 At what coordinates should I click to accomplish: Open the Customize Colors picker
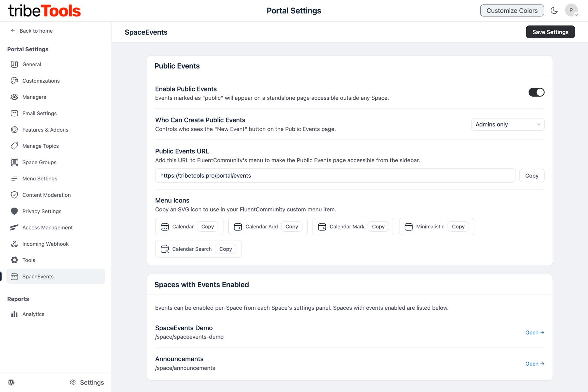512,10
